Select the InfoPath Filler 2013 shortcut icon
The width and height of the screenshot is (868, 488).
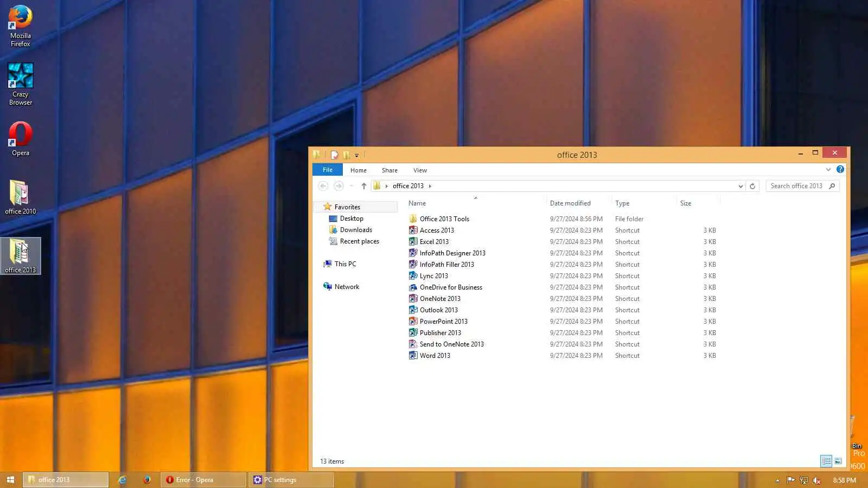pyautogui.click(x=413, y=265)
